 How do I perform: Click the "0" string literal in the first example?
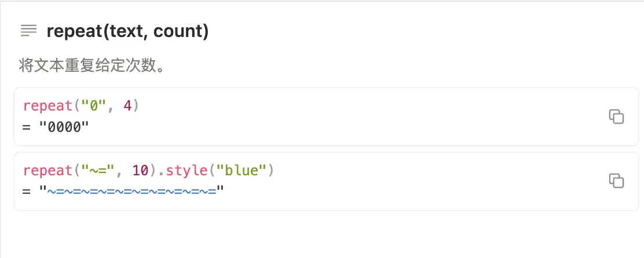pos(93,106)
